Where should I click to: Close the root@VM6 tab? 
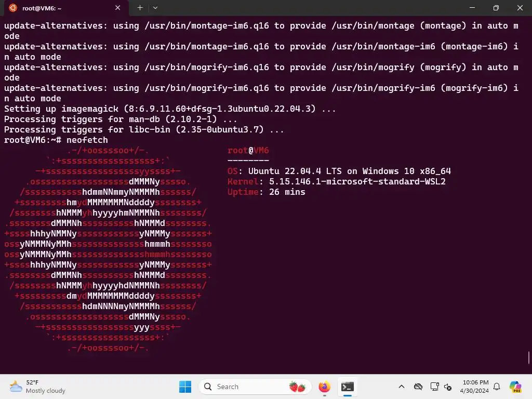coord(118,8)
